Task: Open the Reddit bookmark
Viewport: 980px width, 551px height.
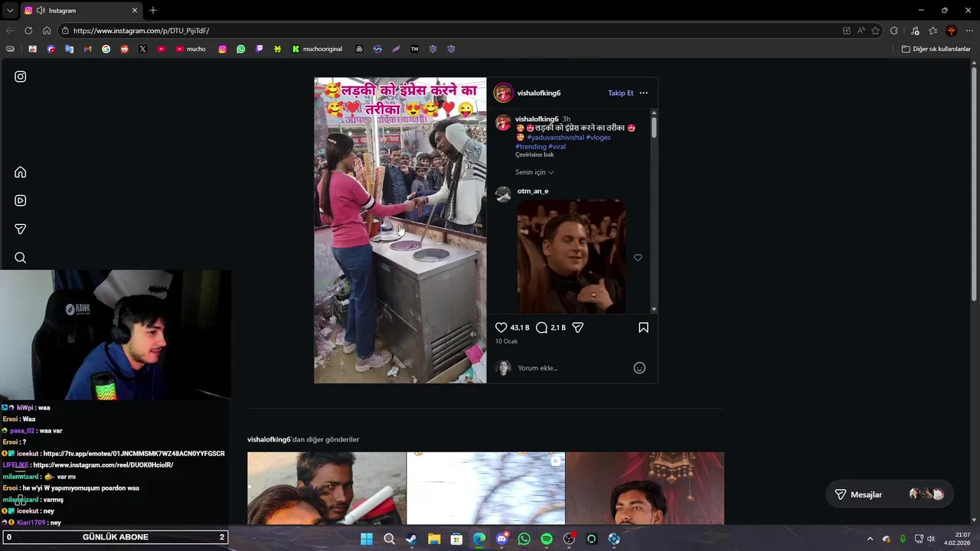Action: click(124, 49)
